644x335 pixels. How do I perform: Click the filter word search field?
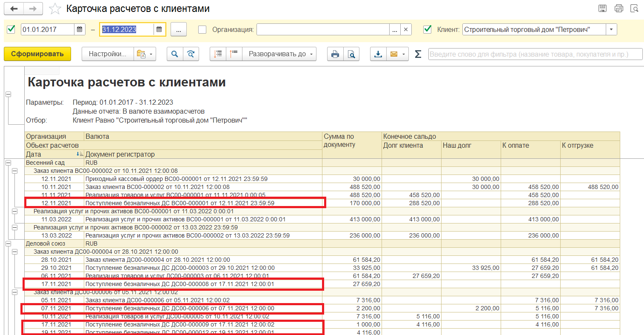(x=535, y=54)
